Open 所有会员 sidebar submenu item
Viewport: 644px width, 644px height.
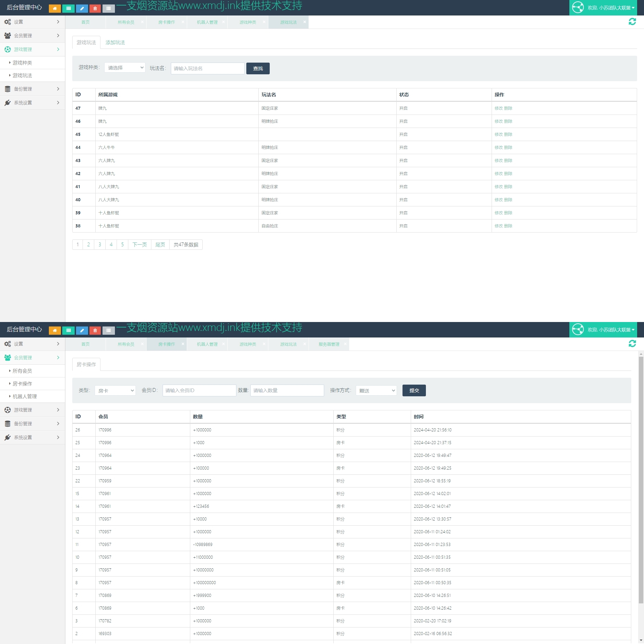(x=22, y=371)
